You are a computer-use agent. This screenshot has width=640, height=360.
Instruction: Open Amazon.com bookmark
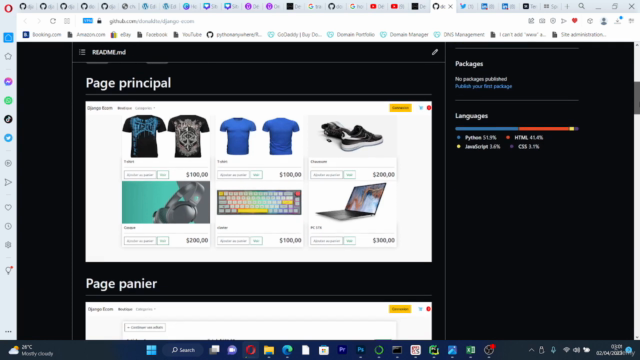86,35
